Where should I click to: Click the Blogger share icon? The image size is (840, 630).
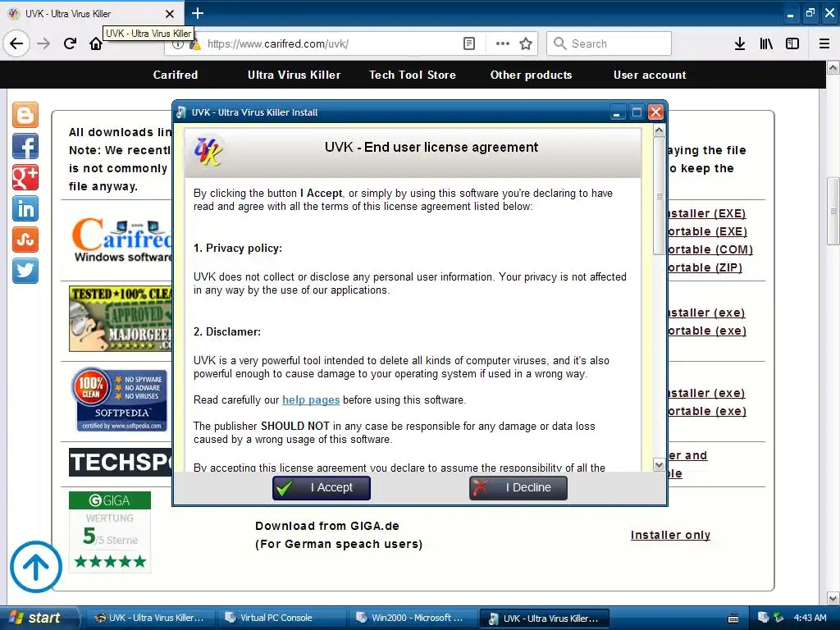[25, 115]
